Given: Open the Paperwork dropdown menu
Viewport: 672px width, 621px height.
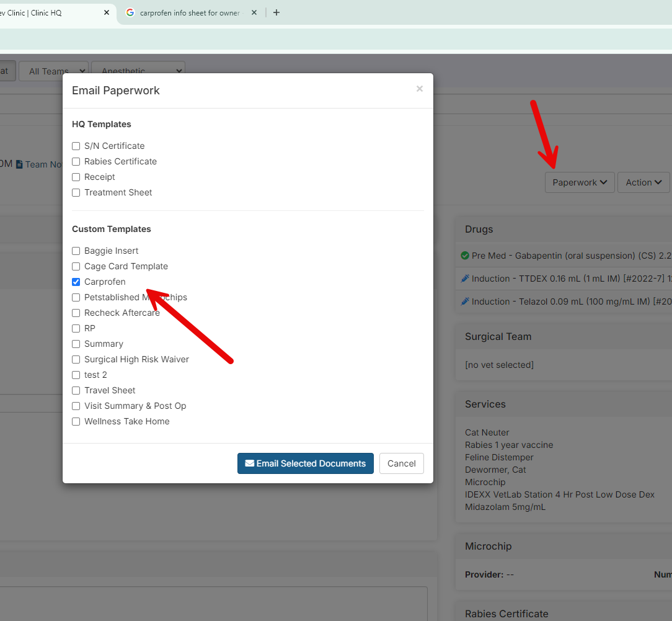Looking at the screenshot, I should click(x=579, y=182).
